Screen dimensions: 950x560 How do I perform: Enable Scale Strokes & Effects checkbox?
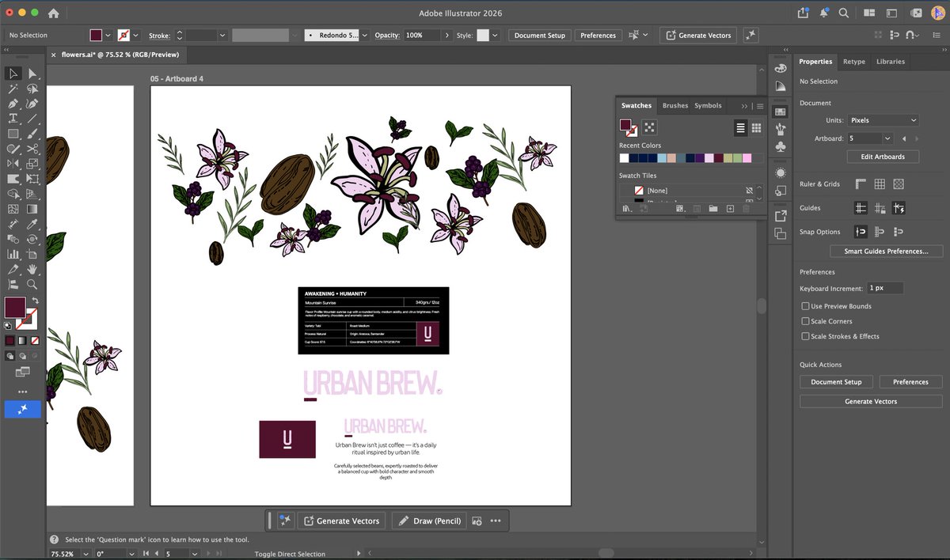(805, 336)
